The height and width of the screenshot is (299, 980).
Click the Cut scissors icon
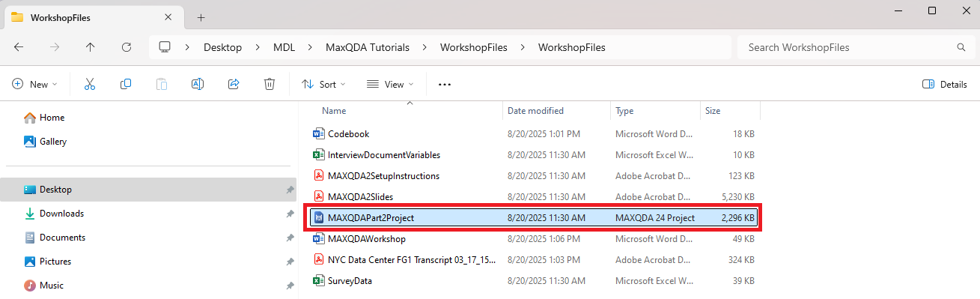tap(90, 85)
